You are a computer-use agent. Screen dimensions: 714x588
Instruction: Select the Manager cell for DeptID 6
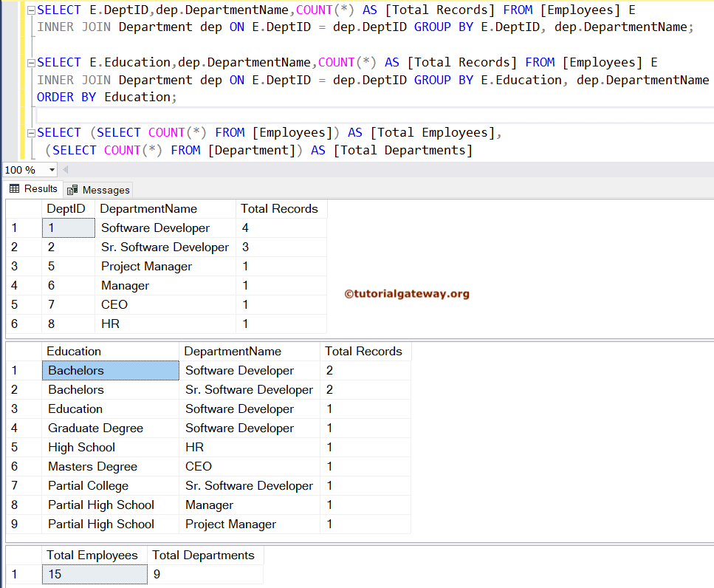165,286
